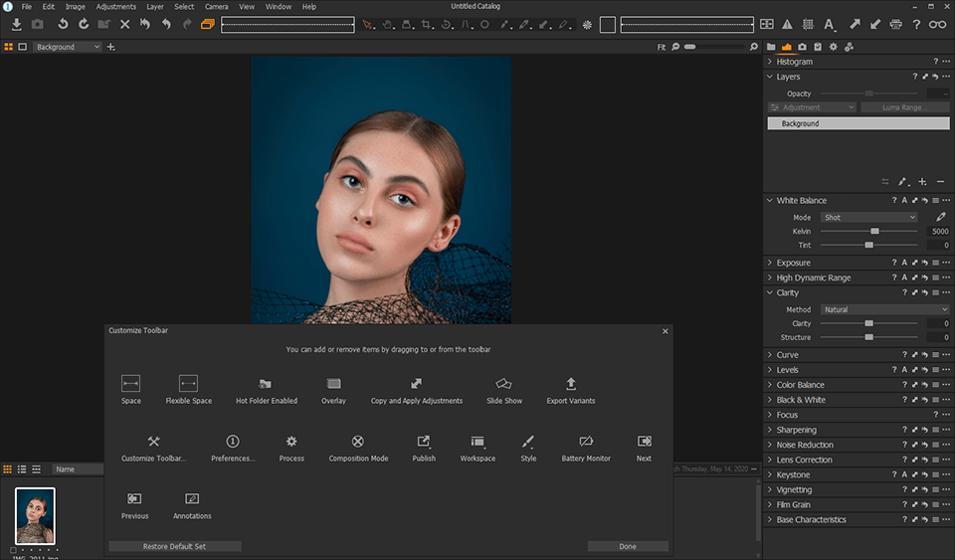Click the Battery Monitor item in dialog

point(585,448)
